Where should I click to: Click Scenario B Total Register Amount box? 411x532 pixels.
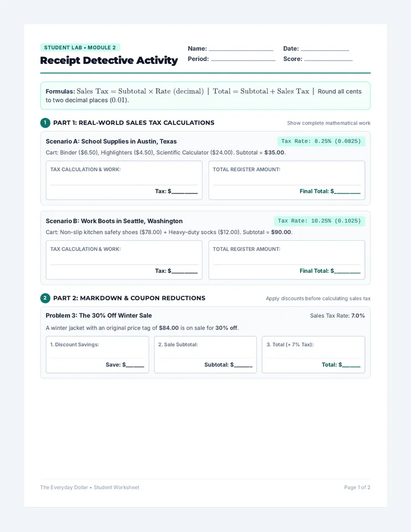click(287, 260)
